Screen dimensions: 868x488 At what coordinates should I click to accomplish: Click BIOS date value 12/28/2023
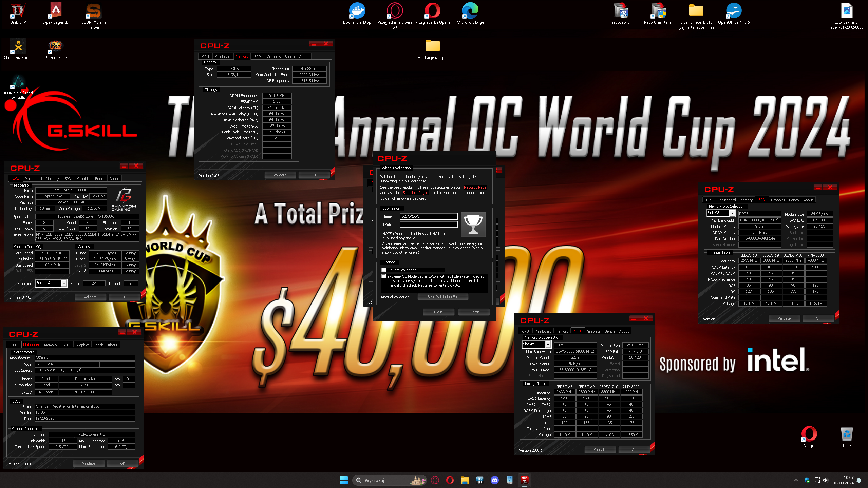pyautogui.click(x=85, y=418)
